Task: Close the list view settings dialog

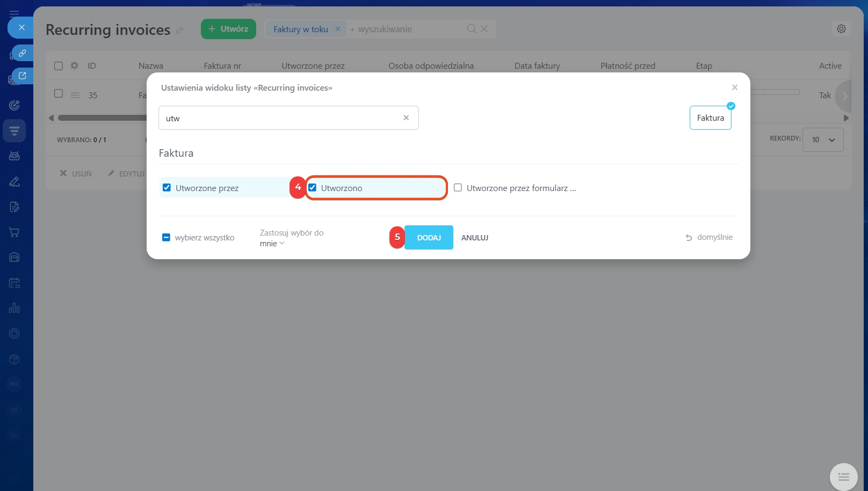Action: (x=735, y=87)
